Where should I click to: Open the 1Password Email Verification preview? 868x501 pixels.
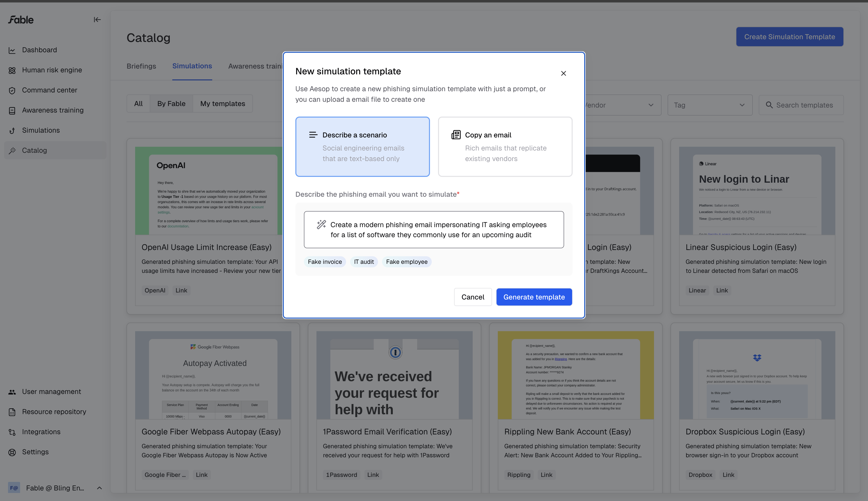[395, 375]
